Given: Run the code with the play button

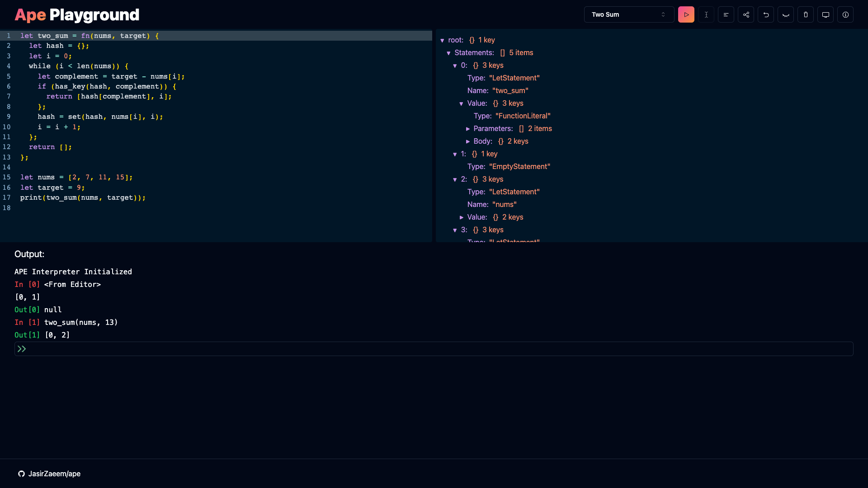Looking at the screenshot, I should [686, 14].
